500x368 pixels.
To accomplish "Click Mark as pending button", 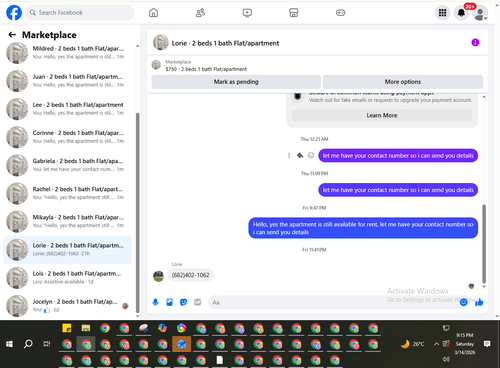I will pyautogui.click(x=236, y=82).
